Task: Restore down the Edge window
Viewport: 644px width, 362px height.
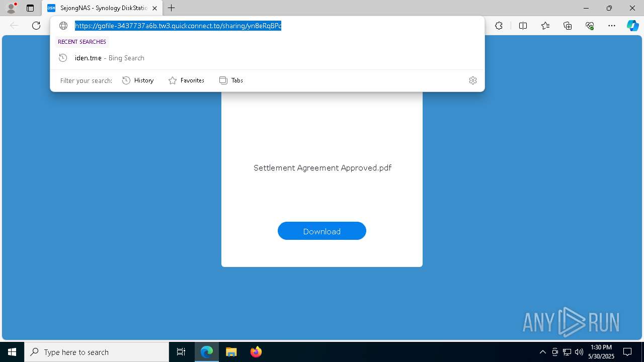Action: point(609,8)
